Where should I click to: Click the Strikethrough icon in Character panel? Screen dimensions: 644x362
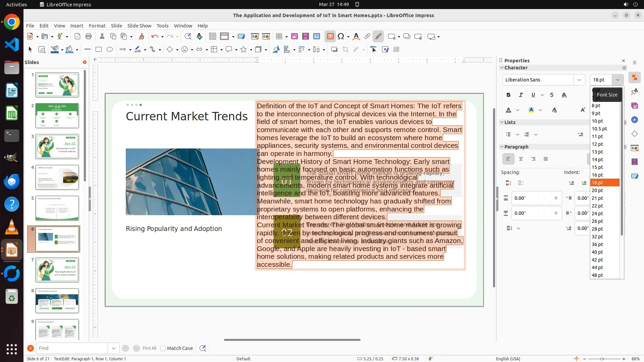pos(552,95)
